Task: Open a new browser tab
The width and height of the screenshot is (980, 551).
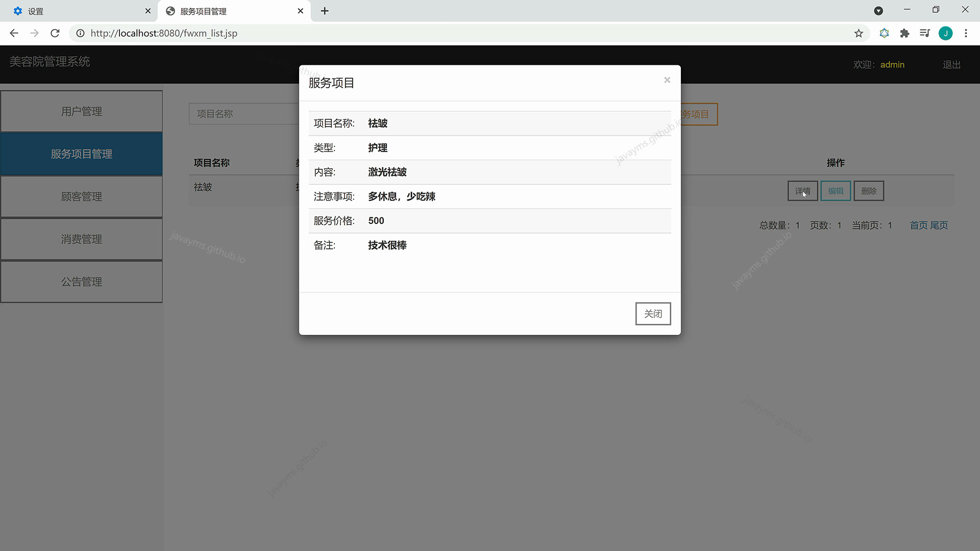Action: (325, 11)
